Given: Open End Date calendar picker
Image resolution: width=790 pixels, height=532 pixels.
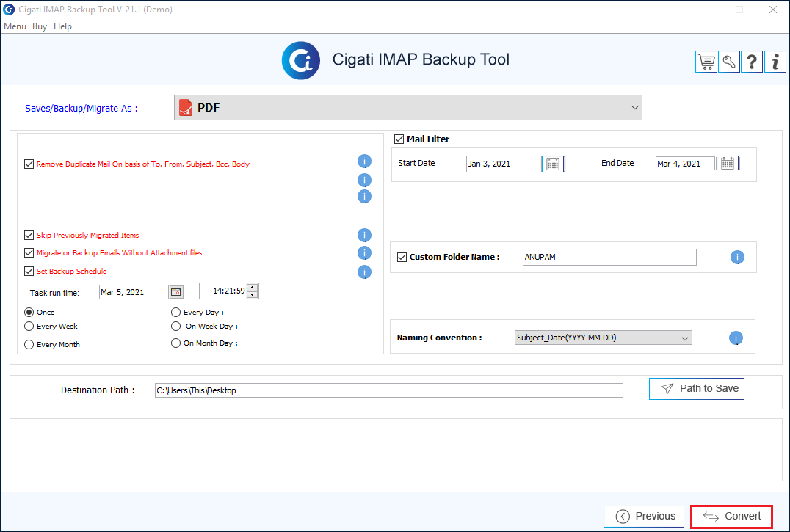Looking at the screenshot, I should (x=727, y=163).
